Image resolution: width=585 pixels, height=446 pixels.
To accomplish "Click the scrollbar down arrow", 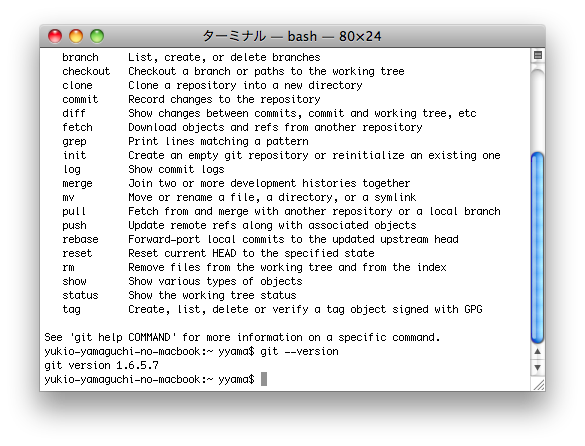I will (537, 367).
